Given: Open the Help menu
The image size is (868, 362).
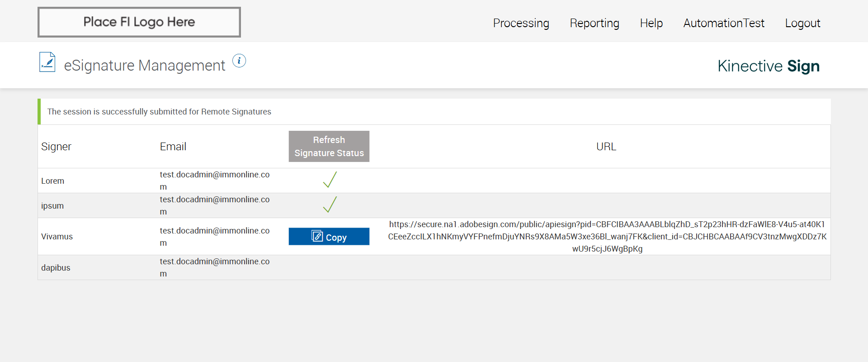Looking at the screenshot, I should coord(651,23).
